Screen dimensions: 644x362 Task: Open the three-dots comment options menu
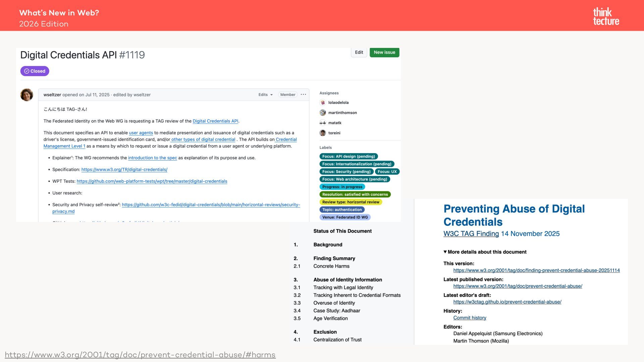303,95
